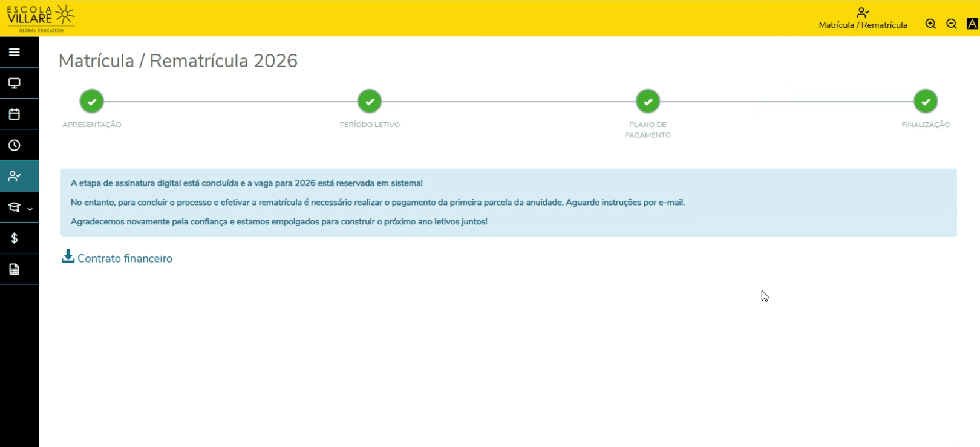Expand the chevron next to graduation cap

pos(30,209)
